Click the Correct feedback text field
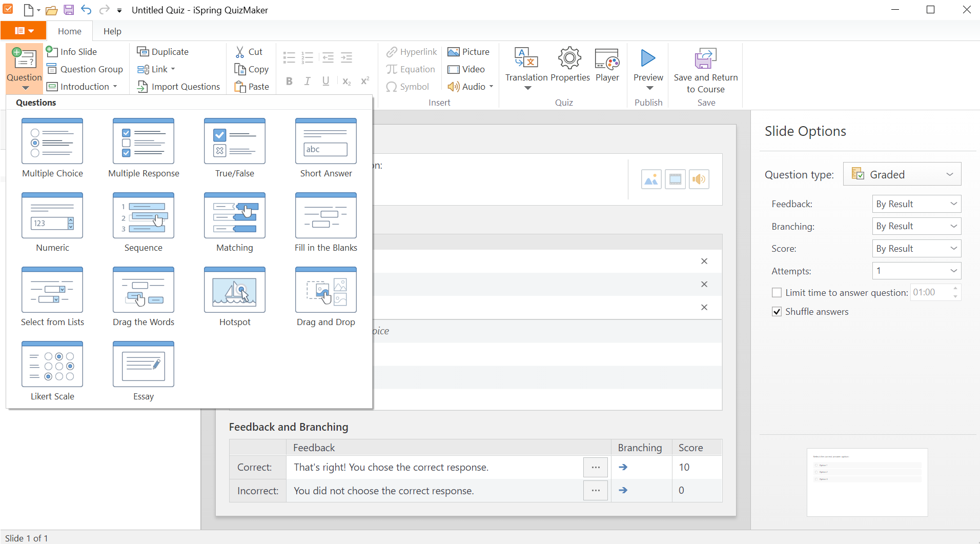 pyautogui.click(x=435, y=467)
